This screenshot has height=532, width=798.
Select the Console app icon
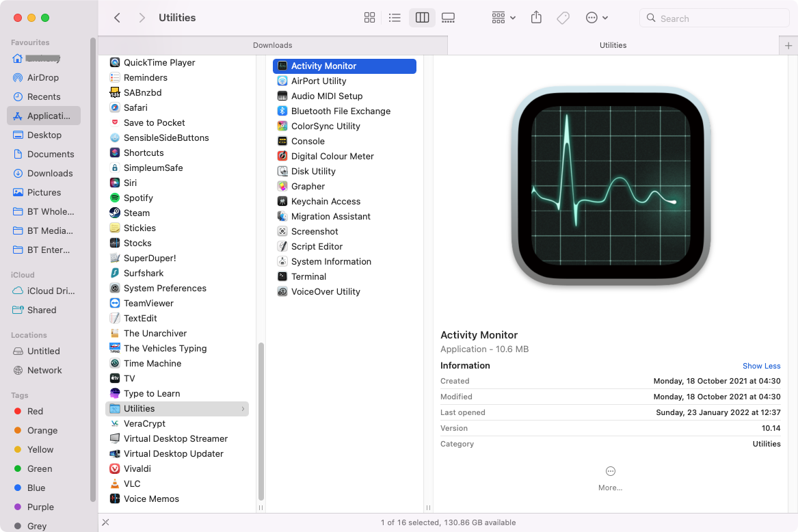tap(282, 141)
